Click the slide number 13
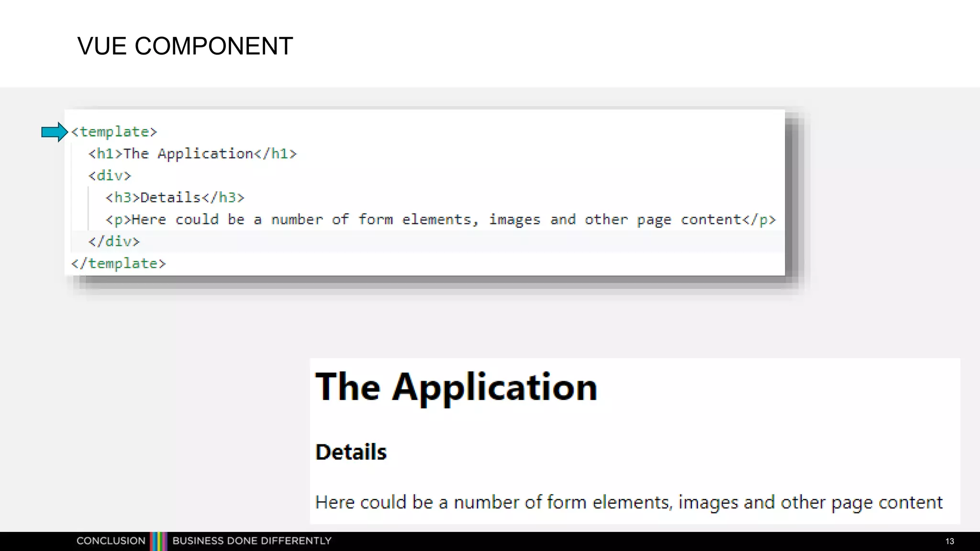This screenshot has width=980, height=551. 950,541
